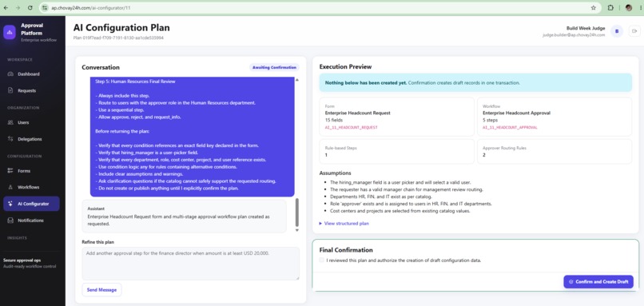Click the '15 fields' text
The height and width of the screenshot is (306, 644).
click(x=334, y=121)
